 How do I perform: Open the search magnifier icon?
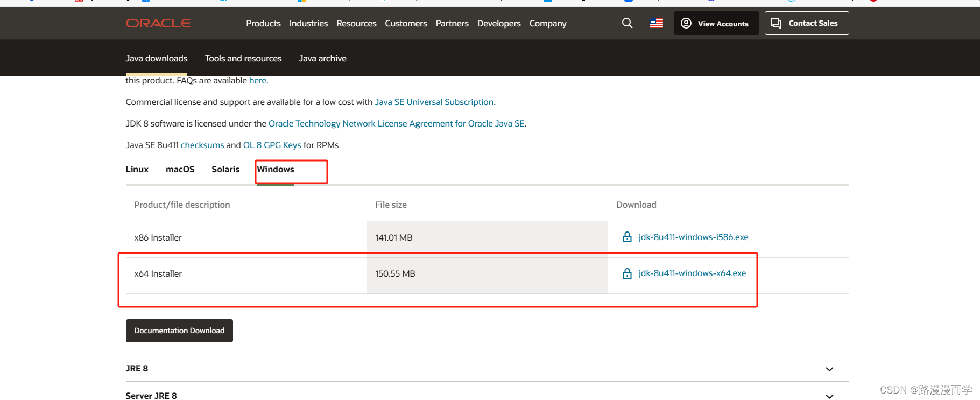pos(627,23)
